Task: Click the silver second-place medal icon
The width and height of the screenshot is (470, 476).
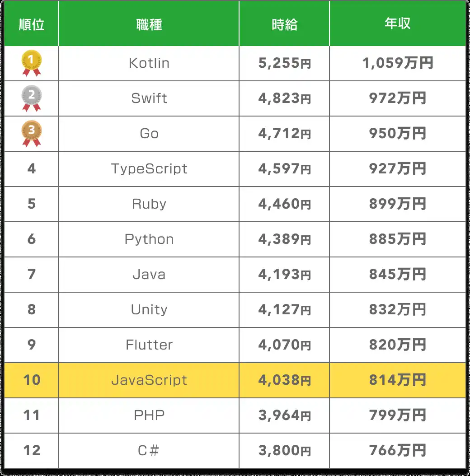Action: tap(32, 98)
